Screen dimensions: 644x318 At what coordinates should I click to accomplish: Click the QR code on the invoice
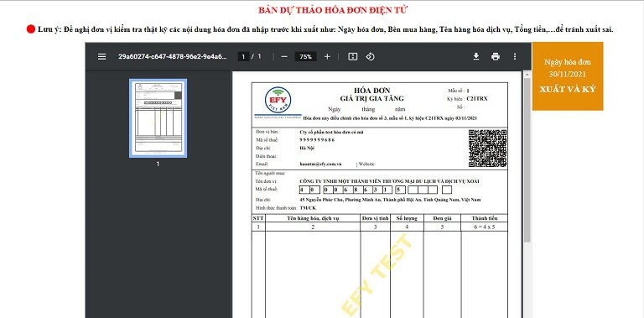click(487, 149)
